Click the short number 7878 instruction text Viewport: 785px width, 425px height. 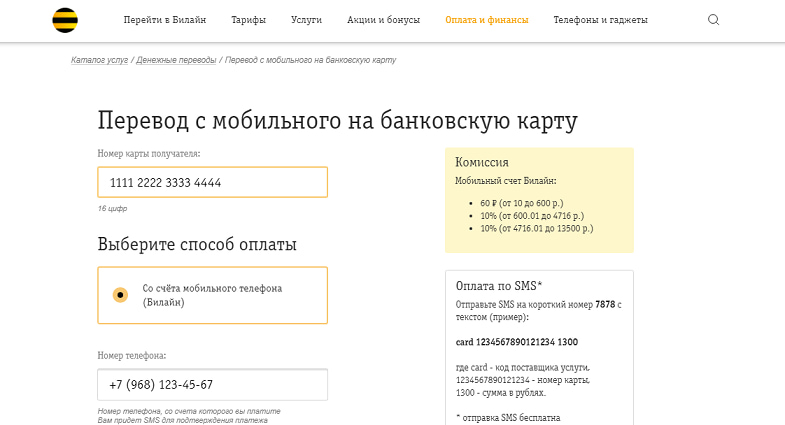pos(539,310)
